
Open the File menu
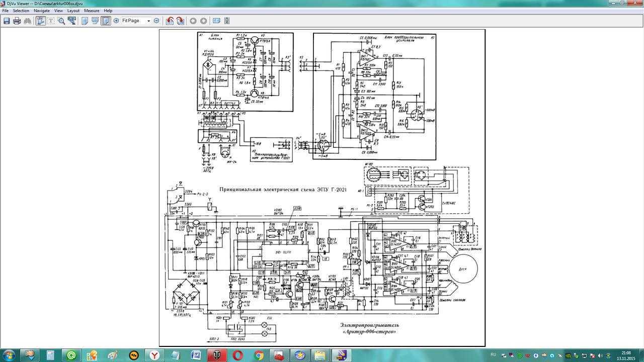(6, 11)
